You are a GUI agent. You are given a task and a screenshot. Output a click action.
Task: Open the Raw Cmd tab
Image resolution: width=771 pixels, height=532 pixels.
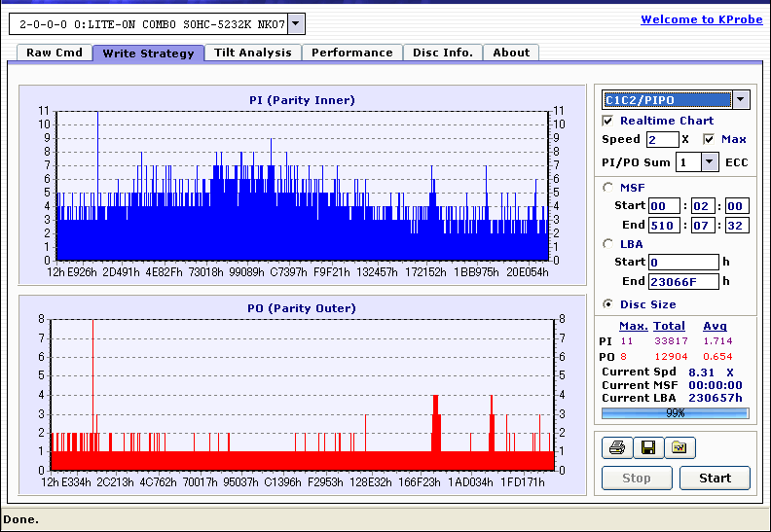click(x=54, y=53)
